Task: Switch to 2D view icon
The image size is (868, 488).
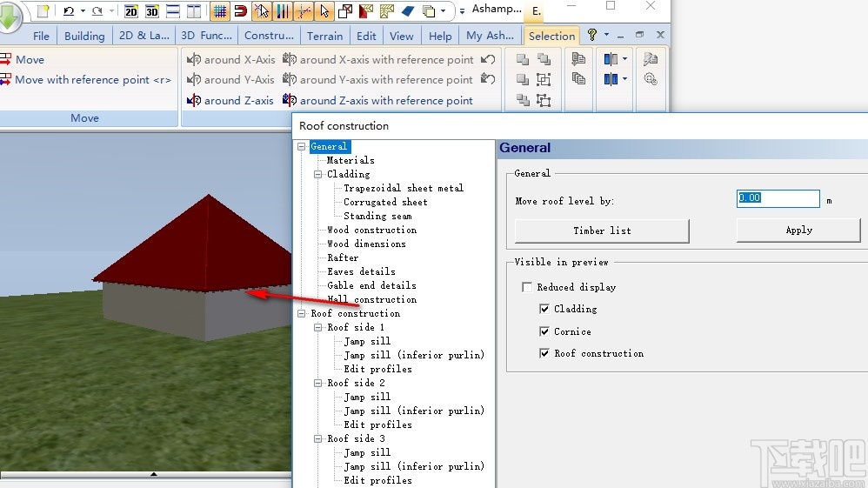Action: [x=131, y=10]
